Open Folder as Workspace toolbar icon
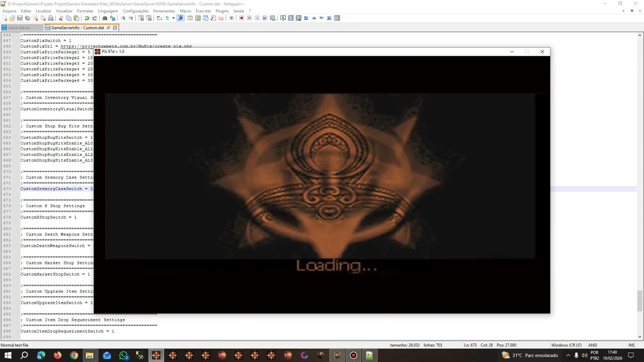This screenshot has width=644, height=362. click(221, 18)
